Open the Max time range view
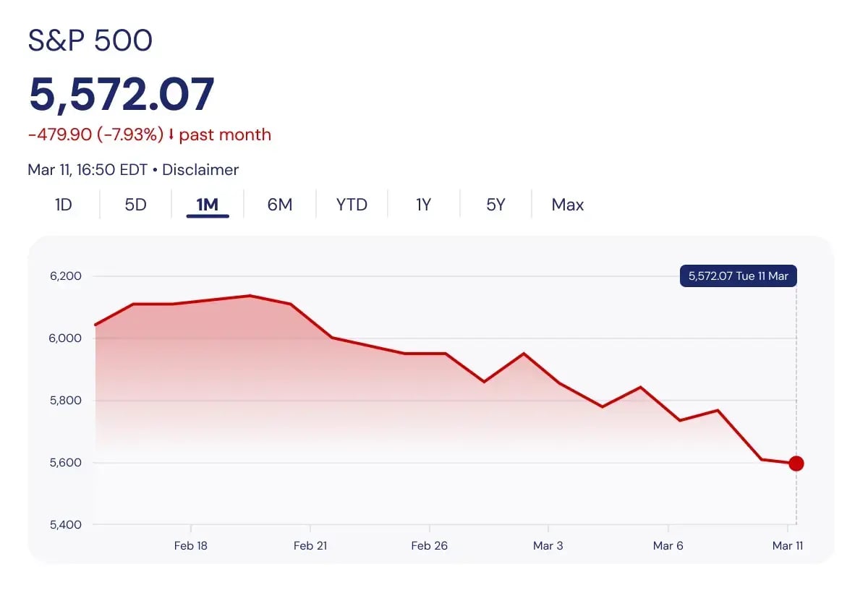The height and width of the screenshot is (593, 868). [x=567, y=205]
